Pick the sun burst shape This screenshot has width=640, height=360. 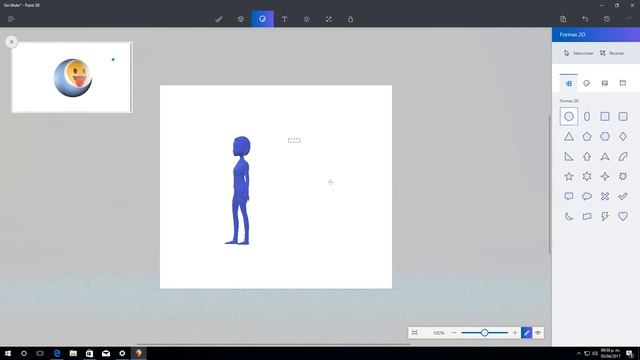point(623,176)
